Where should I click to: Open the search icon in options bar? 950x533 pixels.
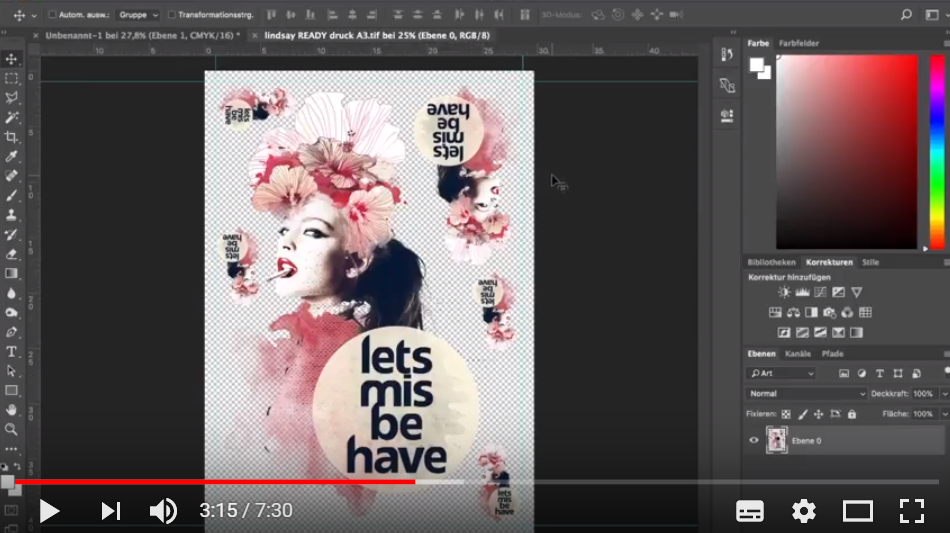pos(906,15)
